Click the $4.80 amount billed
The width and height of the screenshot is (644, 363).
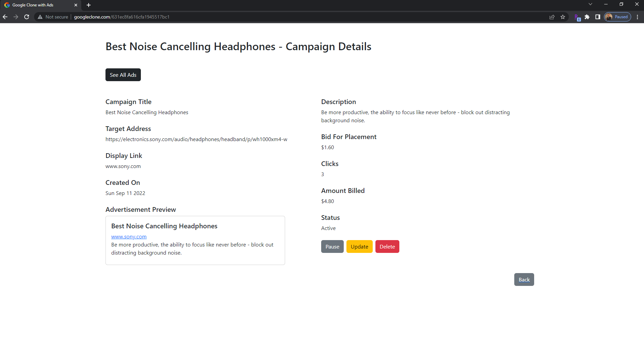(328, 201)
